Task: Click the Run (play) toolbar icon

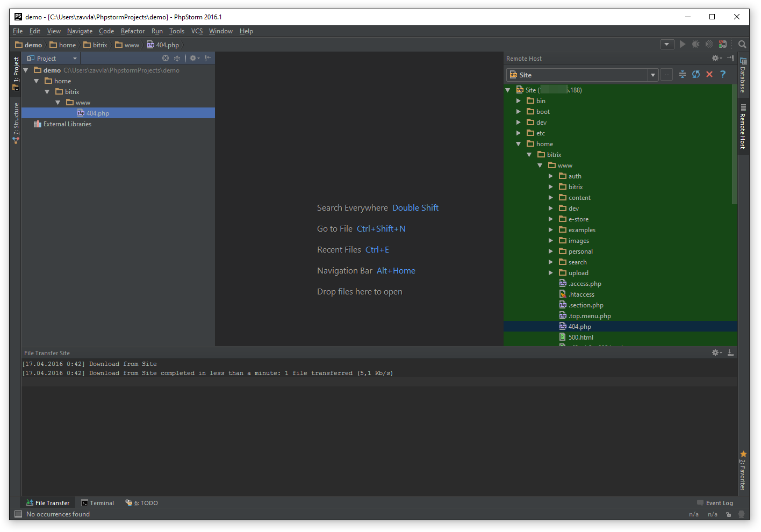Action: (683, 45)
